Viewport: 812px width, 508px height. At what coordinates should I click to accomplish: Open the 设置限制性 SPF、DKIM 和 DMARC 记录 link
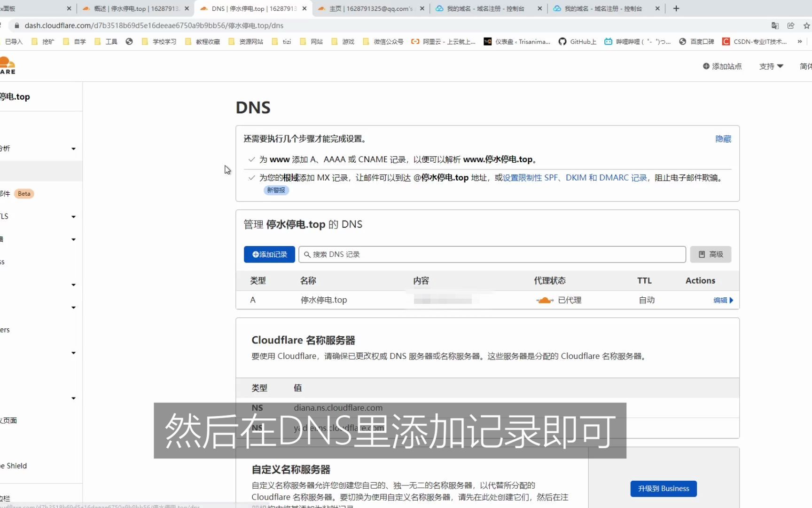point(575,178)
